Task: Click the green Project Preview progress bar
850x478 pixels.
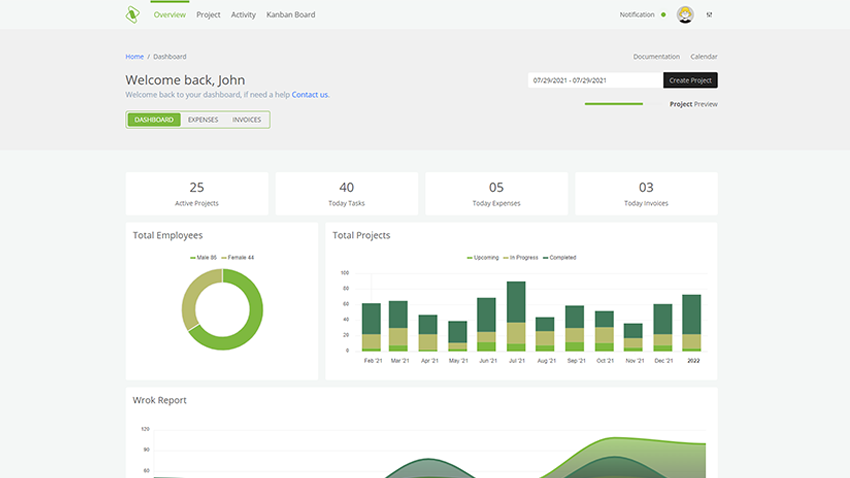Action: [x=613, y=103]
